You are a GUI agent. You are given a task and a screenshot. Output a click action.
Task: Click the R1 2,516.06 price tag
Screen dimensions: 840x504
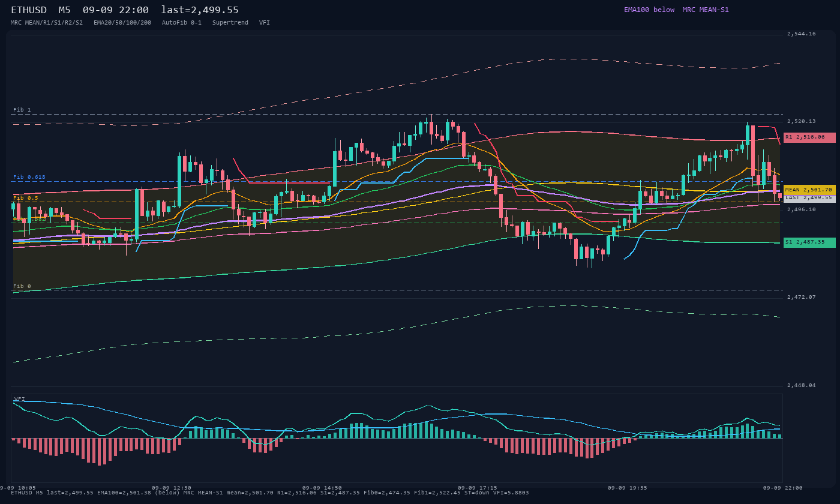tap(809, 137)
